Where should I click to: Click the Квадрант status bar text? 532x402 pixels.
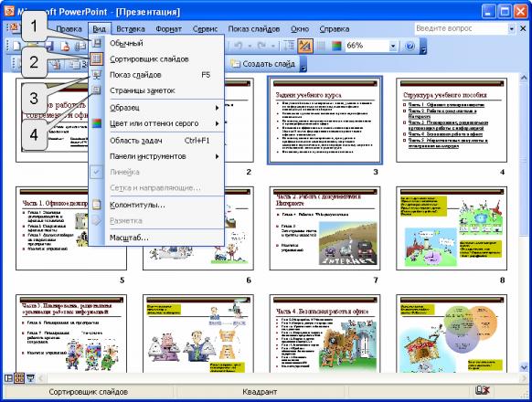coord(260,392)
